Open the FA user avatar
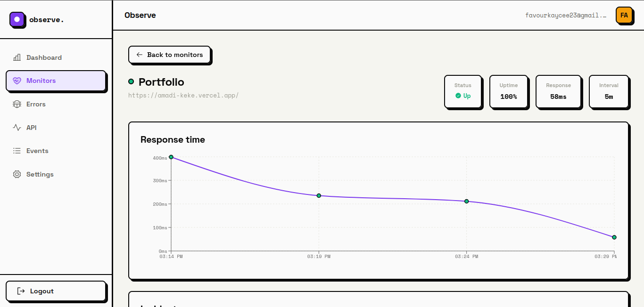The width and height of the screenshot is (644, 307). pyautogui.click(x=624, y=16)
